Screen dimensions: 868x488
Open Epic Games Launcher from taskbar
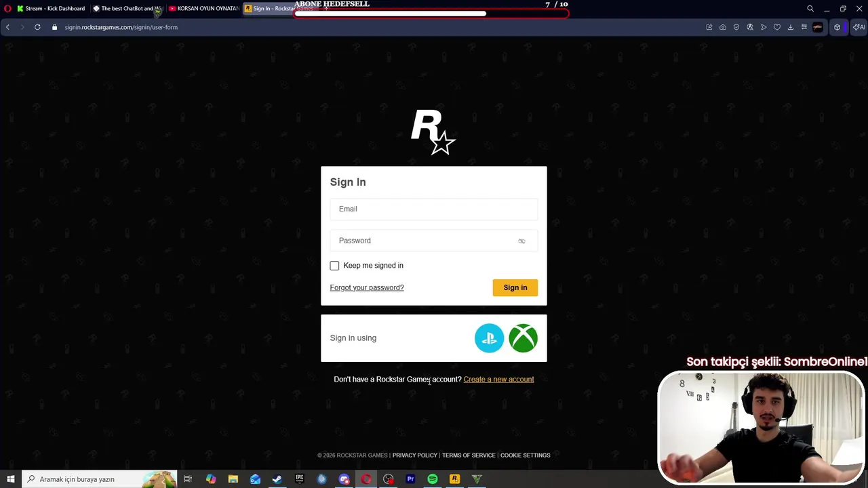pyautogui.click(x=299, y=479)
